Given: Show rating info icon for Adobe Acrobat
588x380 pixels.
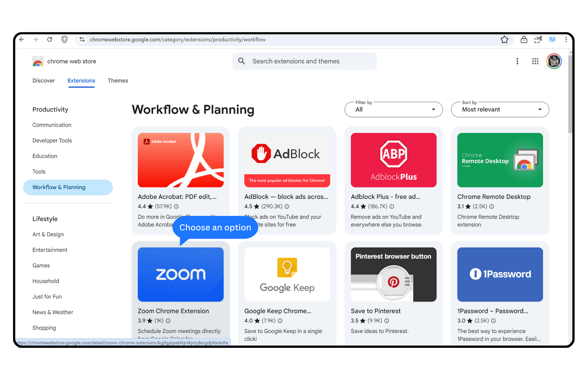Looking at the screenshot, I should (176, 207).
